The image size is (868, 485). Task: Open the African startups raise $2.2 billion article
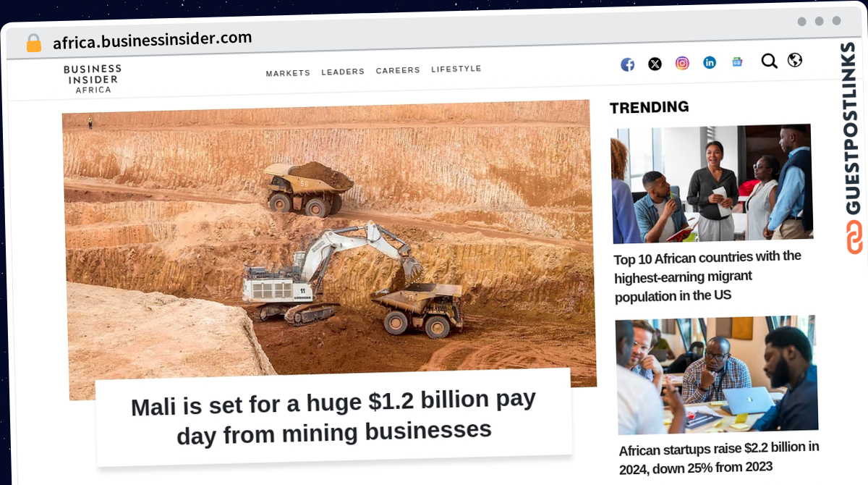click(x=719, y=458)
